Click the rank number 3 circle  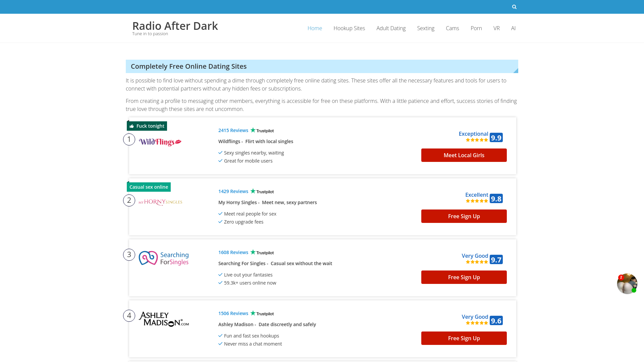click(x=129, y=255)
